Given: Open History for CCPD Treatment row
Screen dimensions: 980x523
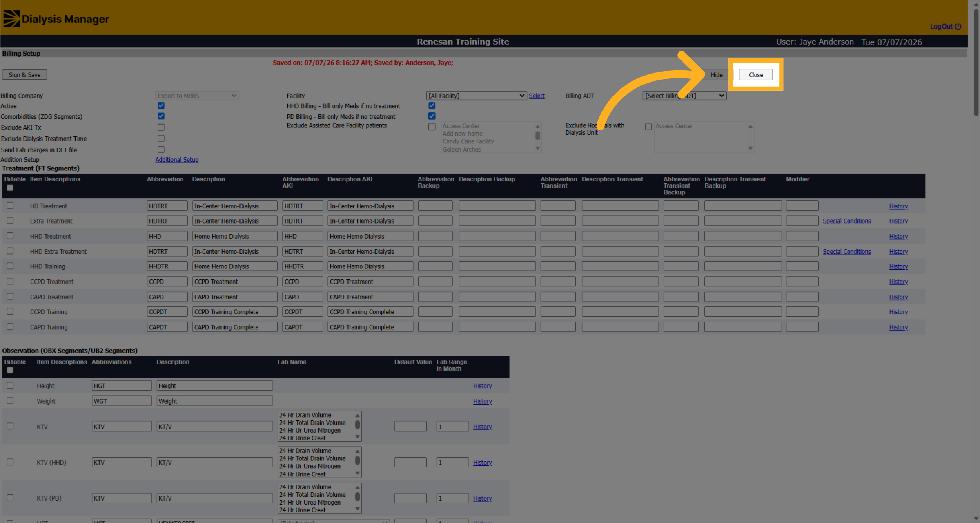Looking at the screenshot, I should coord(898,282).
